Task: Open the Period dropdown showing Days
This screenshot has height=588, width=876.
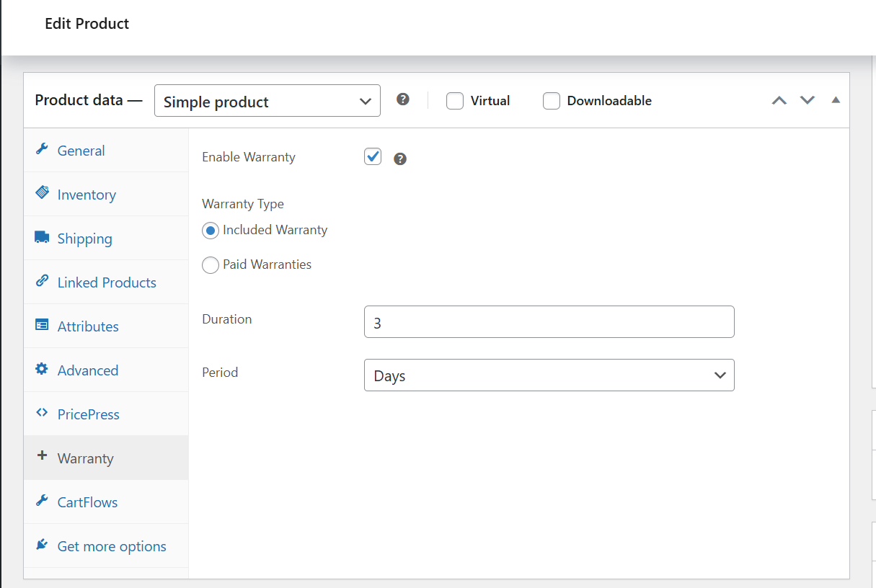Action: tap(549, 375)
